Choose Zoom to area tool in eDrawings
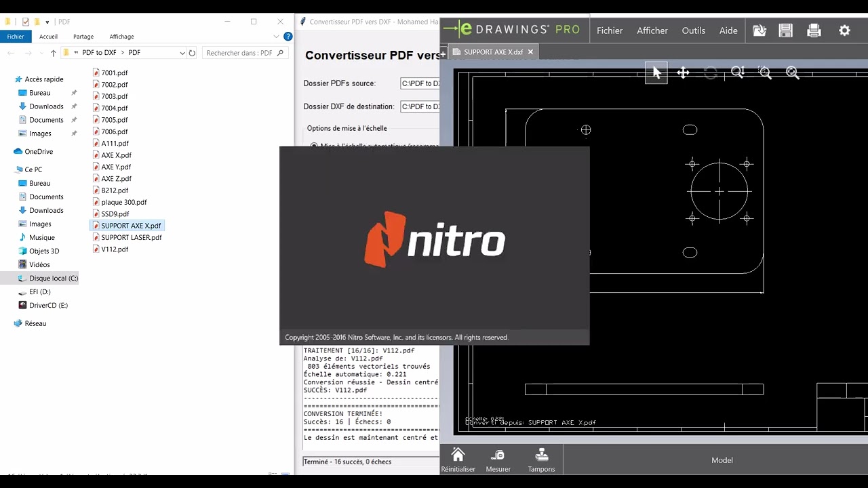The width and height of the screenshot is (868, 488). click(765, 73)
